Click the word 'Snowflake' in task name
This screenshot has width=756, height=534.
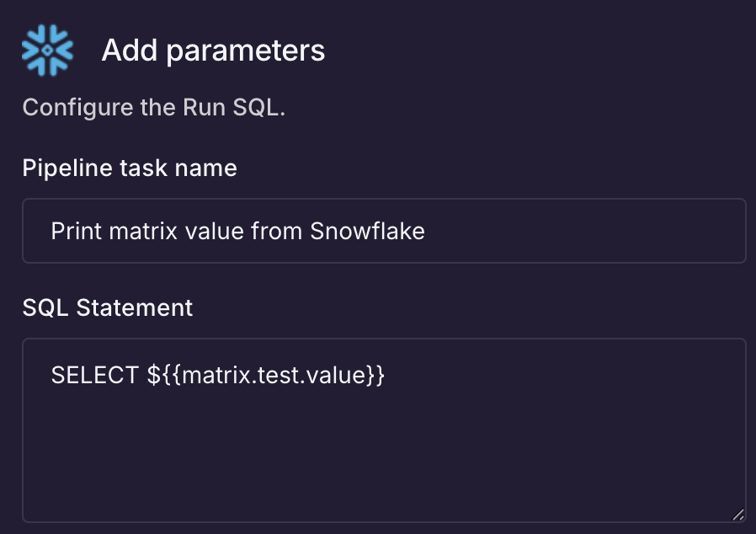tap(367, 231)
